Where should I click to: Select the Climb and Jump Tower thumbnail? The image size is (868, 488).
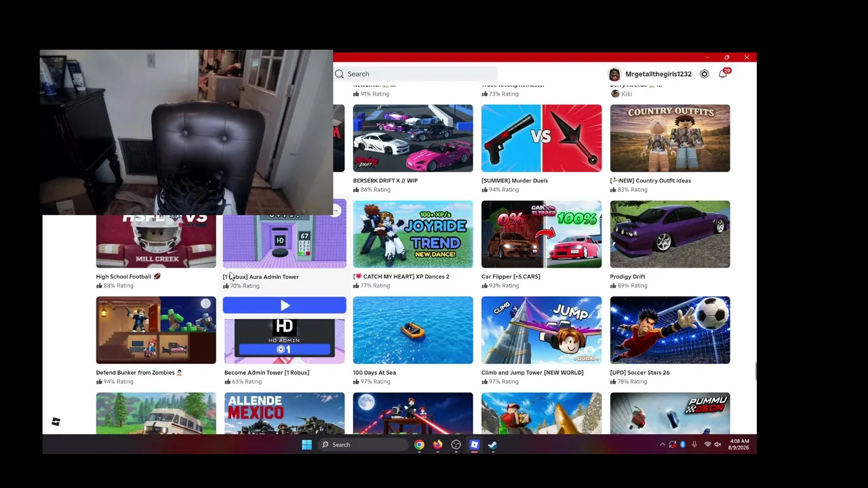541,330
